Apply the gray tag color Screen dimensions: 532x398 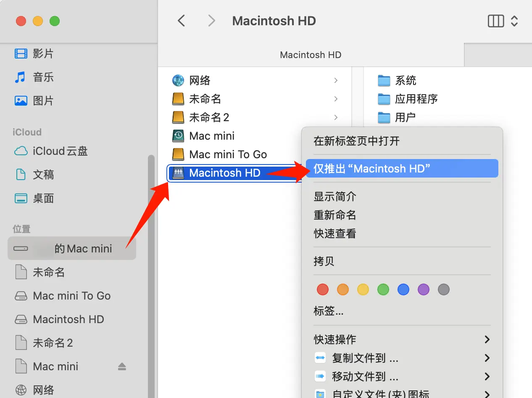click(x=444, y=289)
